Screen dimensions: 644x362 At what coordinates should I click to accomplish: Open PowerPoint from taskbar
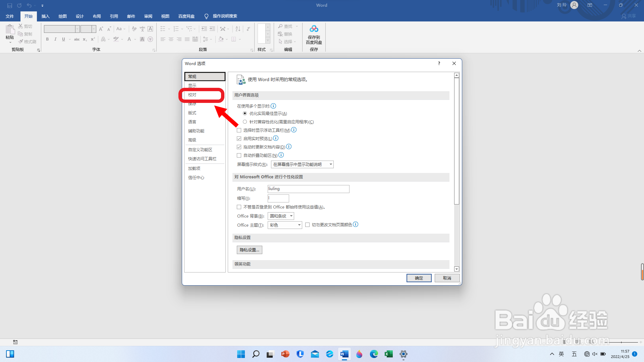pyautogui.click(x=285, y=354)
